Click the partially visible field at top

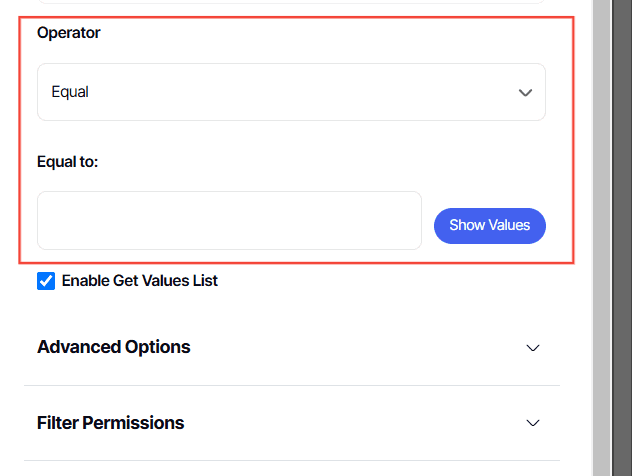(x=291, y=2)
